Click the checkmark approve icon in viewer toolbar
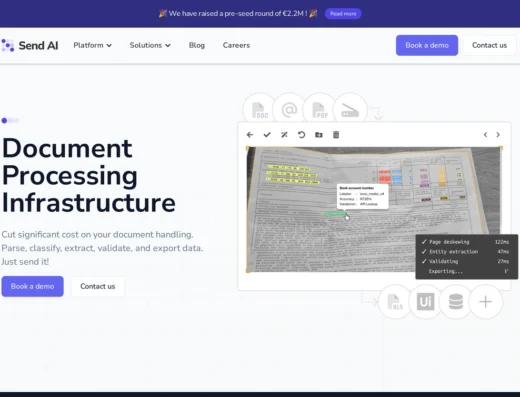The image size is (520, 397). point(267,135)
